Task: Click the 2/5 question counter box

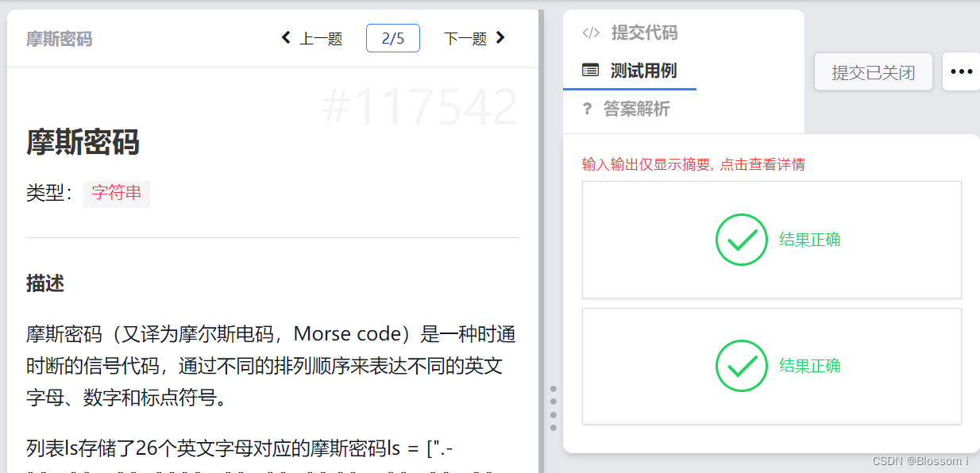Action: (x=392, y=37)
